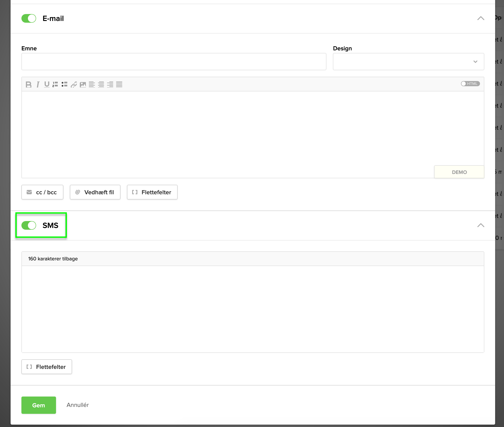This screenshot has height=427, width=504.
Task: Open cc / bcc options
Action: 42,192
